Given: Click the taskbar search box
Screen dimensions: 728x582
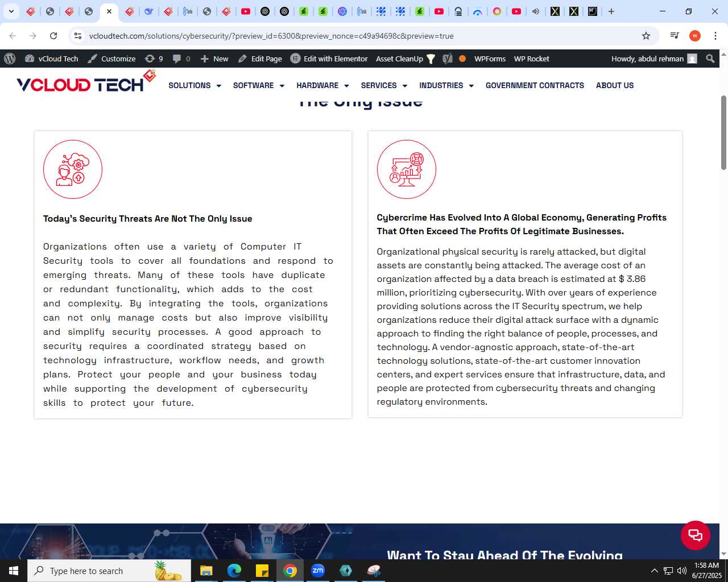Looking at the screenshot, I should click(109, 571).
